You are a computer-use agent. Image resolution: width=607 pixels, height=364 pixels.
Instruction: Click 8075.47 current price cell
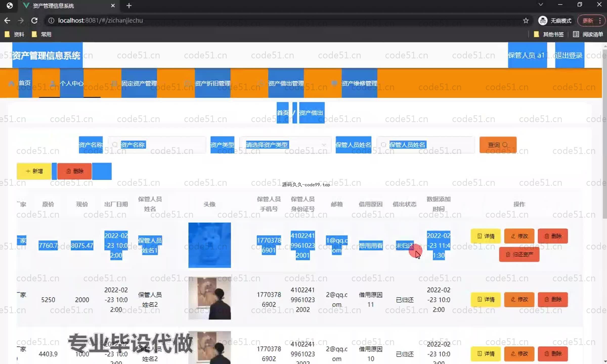point(82,245)
